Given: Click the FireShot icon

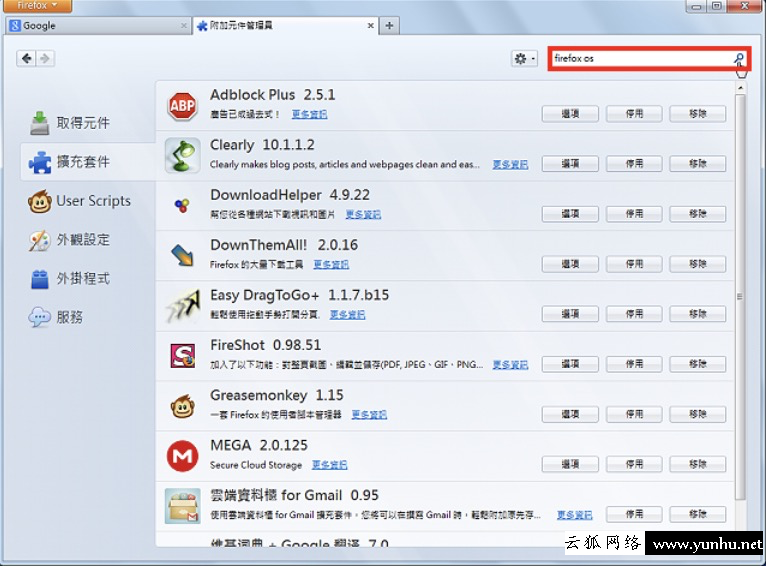Looking at the screenshot, I should pos(183,356).
